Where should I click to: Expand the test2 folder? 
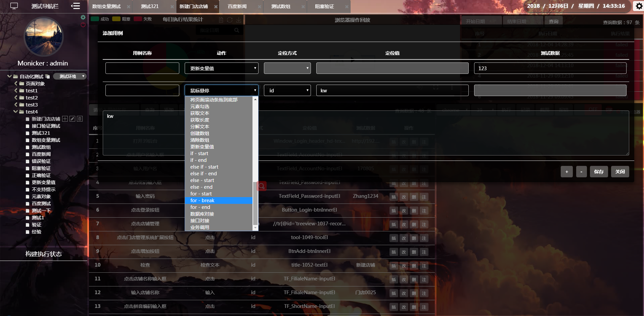[16, 98]
